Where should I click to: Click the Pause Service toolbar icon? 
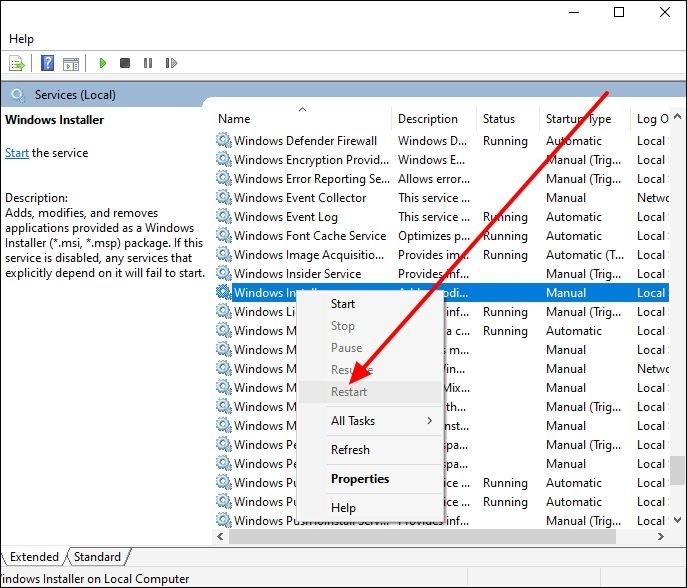[x=148, y=63]
